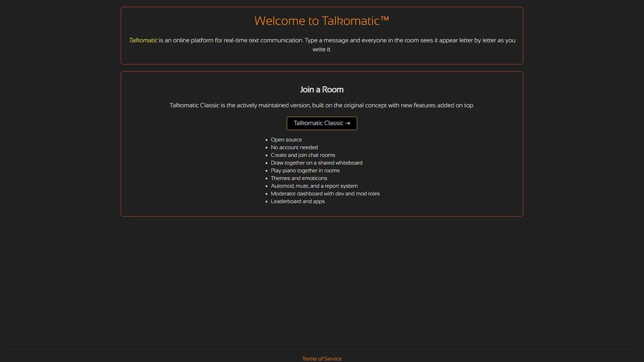644x362 pixels.
Task: Select the yellow italic 'Talkomatic' word
Action: click(143, 40)
